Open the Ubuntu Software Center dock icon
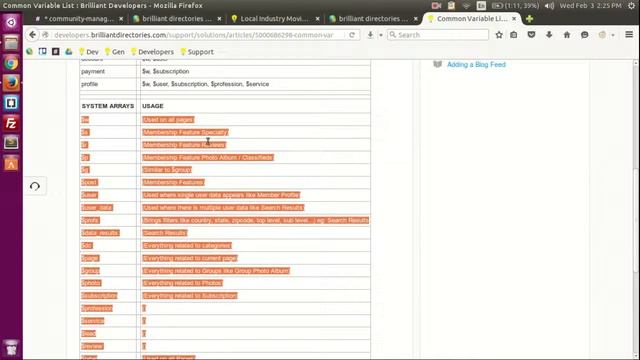640x360 pixels. pyautogui.click(x=11, y=163)
